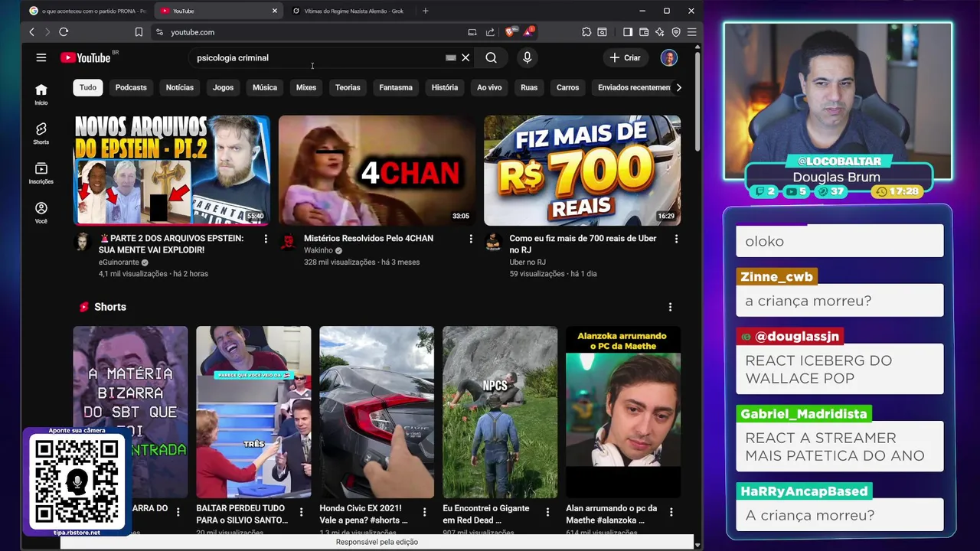Select the Teorias filter chip

348,87
